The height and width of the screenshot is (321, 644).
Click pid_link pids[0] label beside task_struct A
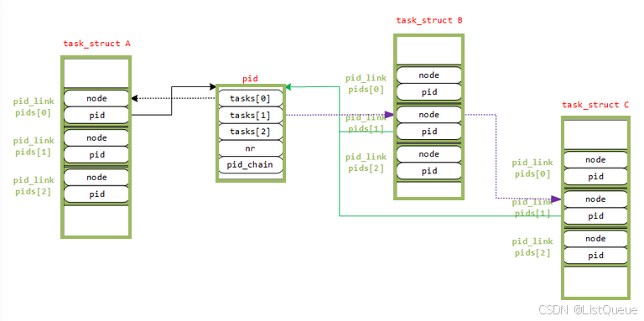pyautogui.click(x=34, y=107)
